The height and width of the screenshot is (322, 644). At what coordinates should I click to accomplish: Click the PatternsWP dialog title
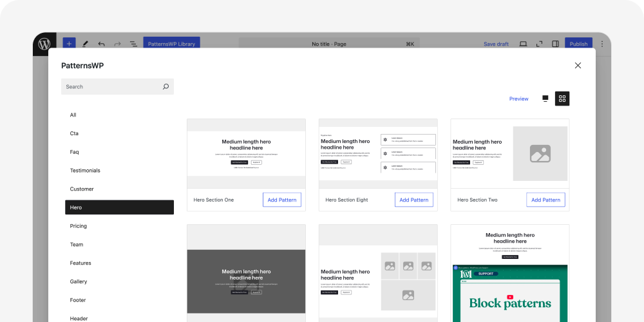coord(82,65)
